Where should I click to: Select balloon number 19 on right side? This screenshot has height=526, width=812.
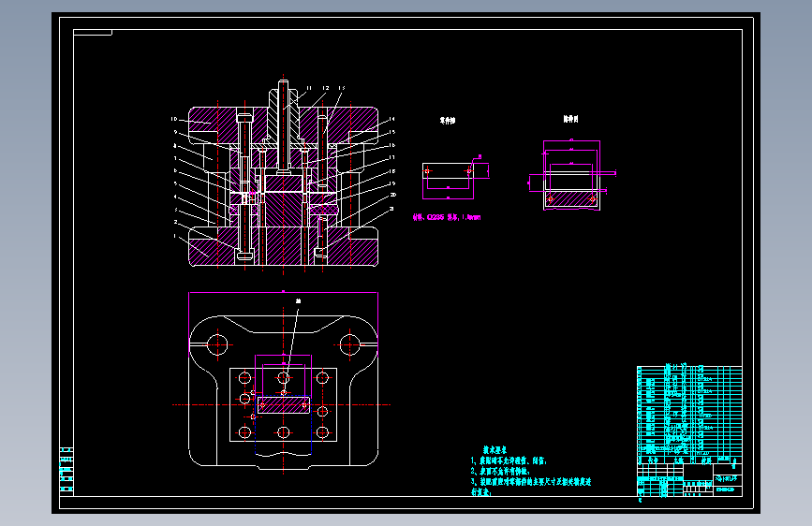(x=392, y=183)
